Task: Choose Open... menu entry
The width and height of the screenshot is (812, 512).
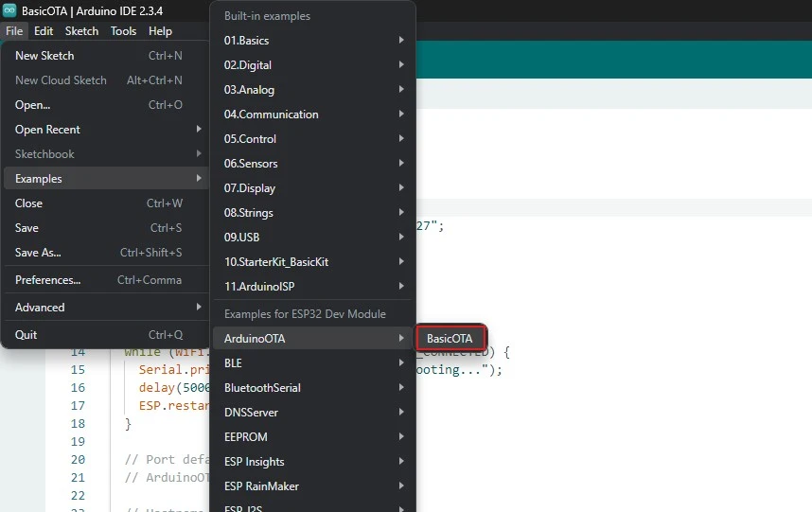Action: click(x=106, y=104)
